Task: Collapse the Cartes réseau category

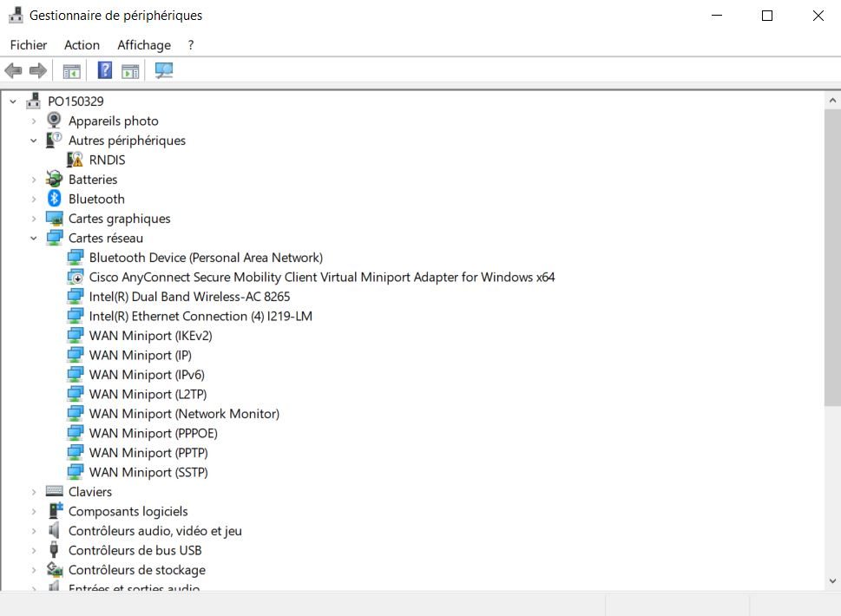Action: [33, 238]
